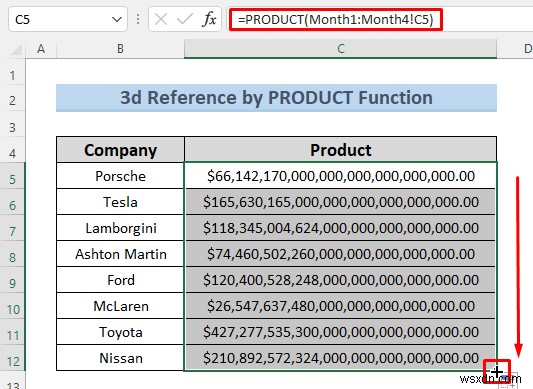Select the Ford cell
Screen dimensions: 533x389
click(120, 280)
